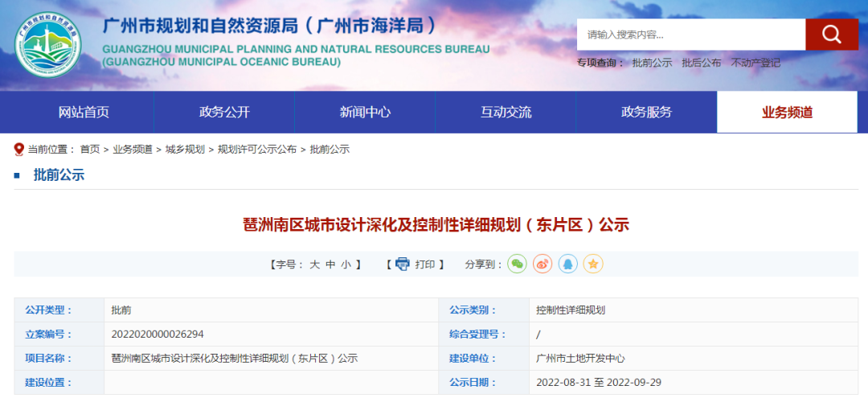Click the 建设位置 label
This screenshot has width=868, height=402.
click(x=49, y=382)
